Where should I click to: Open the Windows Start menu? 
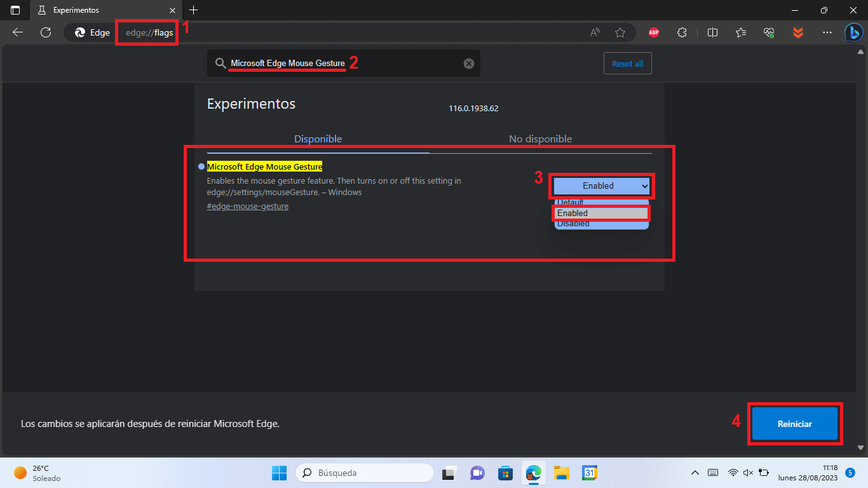(x=280, y=473)
